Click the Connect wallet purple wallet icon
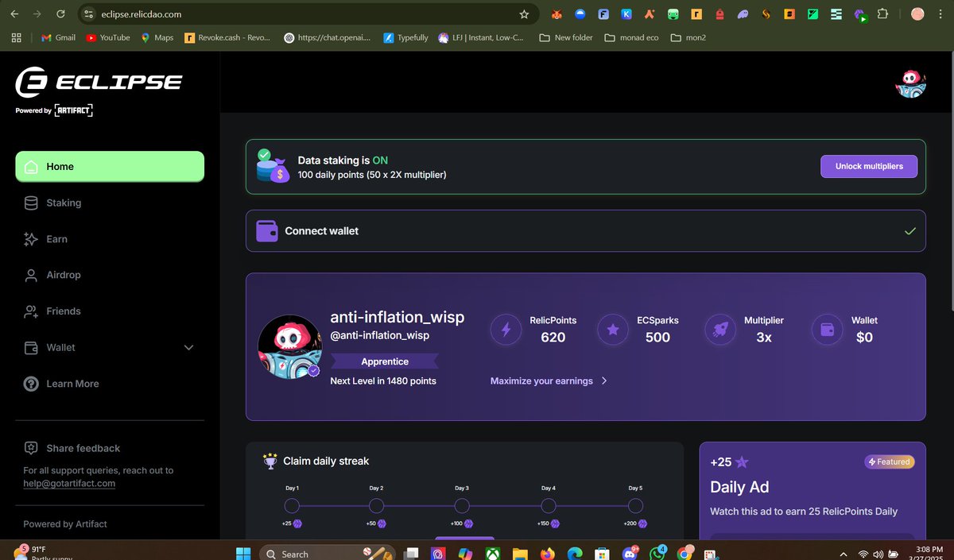Image resolution: width=954 pixels, height=560 pixels. click(266, 231)
